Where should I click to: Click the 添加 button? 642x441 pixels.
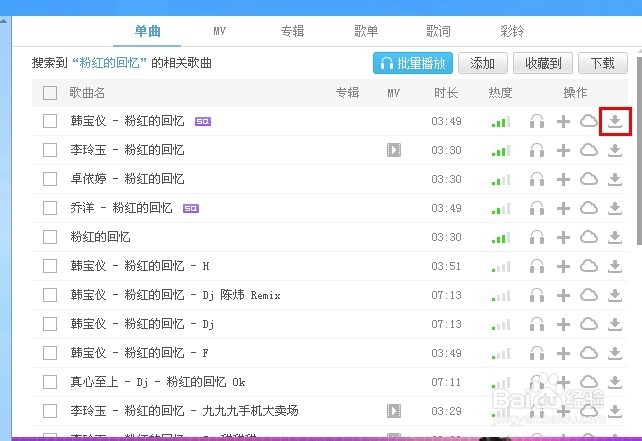click(483, 63)
